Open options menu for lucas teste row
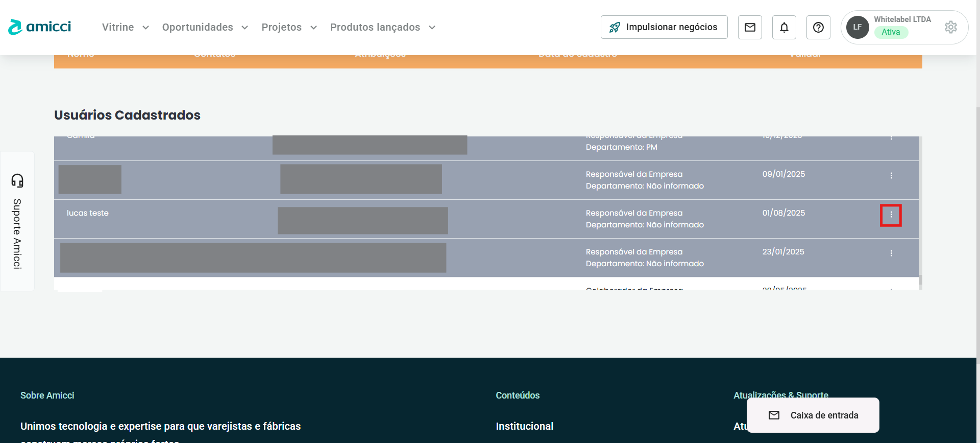This screenshot has width=980, height=443. click(x=891, y=215)
